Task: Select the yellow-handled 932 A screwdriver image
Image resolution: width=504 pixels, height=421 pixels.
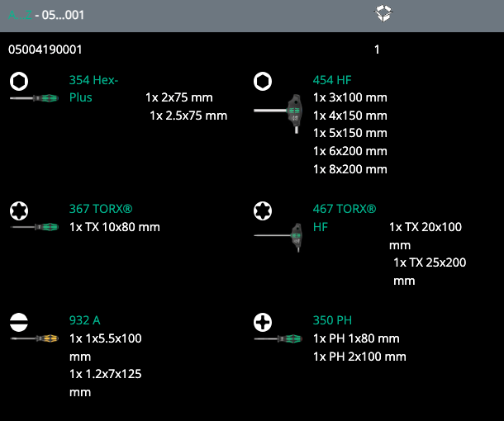Action: click(x=34, y=338)
